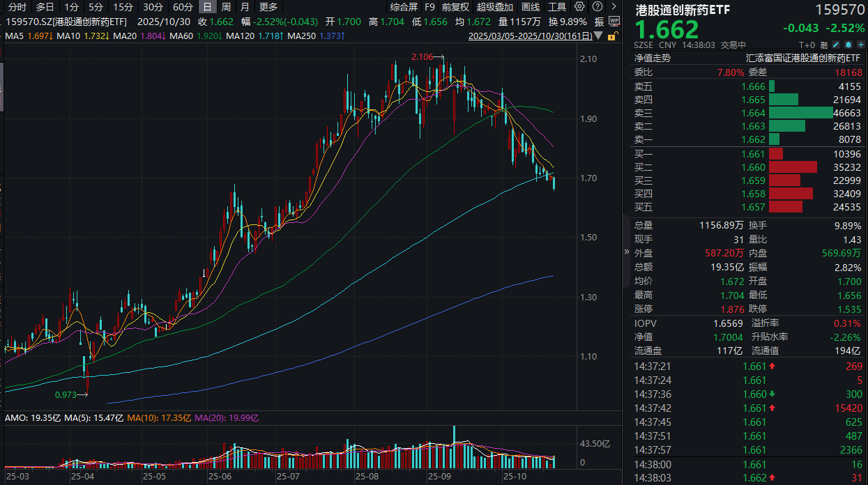The image size is (868, 485).
Task: Open the date range dropdown arrow
Action: [x=598, y=36]
